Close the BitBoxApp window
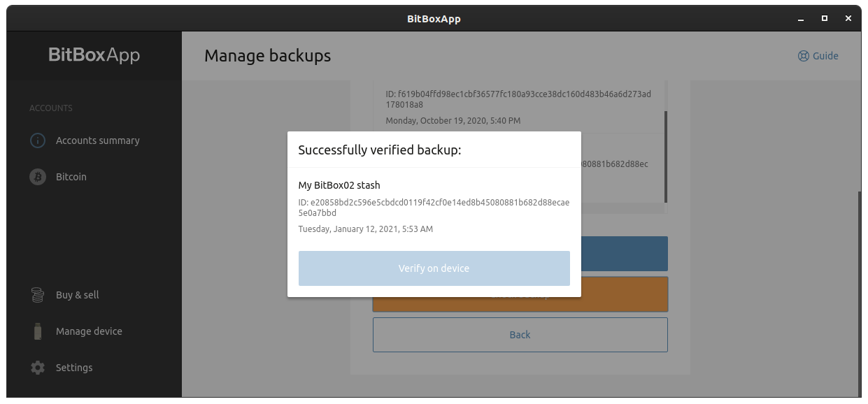The height and width of the screenshot is (404, 868). point(848,19)
